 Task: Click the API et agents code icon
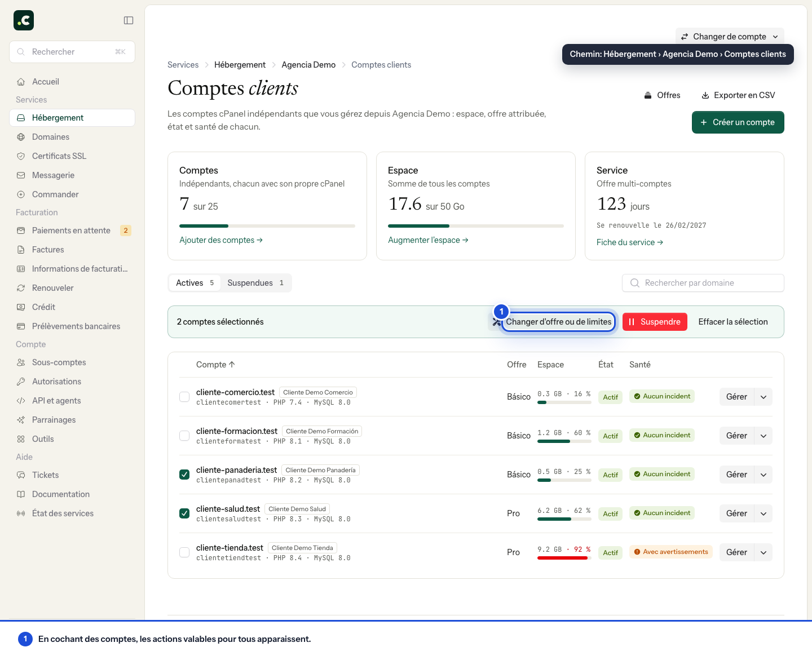[21, 401]
